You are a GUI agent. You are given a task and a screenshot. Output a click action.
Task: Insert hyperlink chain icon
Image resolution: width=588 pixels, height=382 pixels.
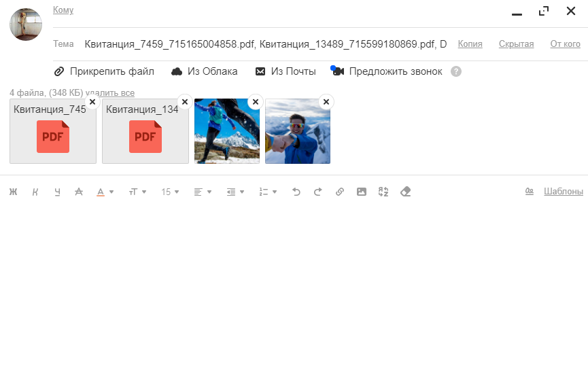click(x=340, y=192)
